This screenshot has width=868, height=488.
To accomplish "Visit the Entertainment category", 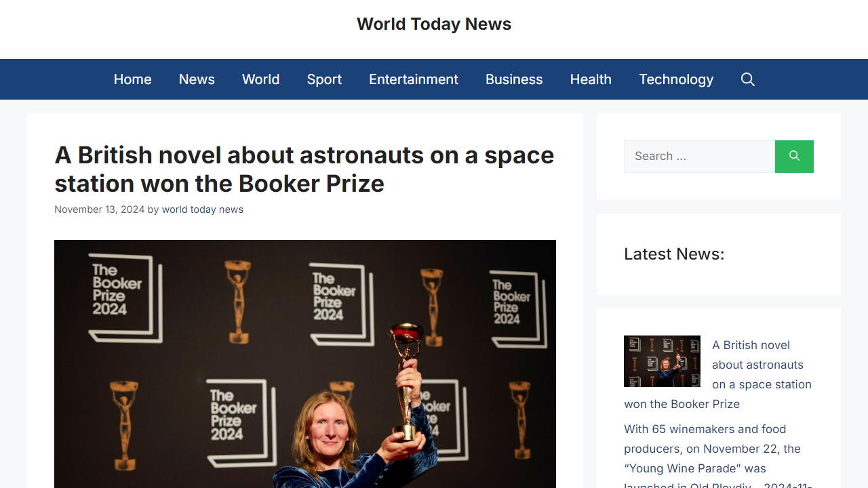I will [413, 79].
